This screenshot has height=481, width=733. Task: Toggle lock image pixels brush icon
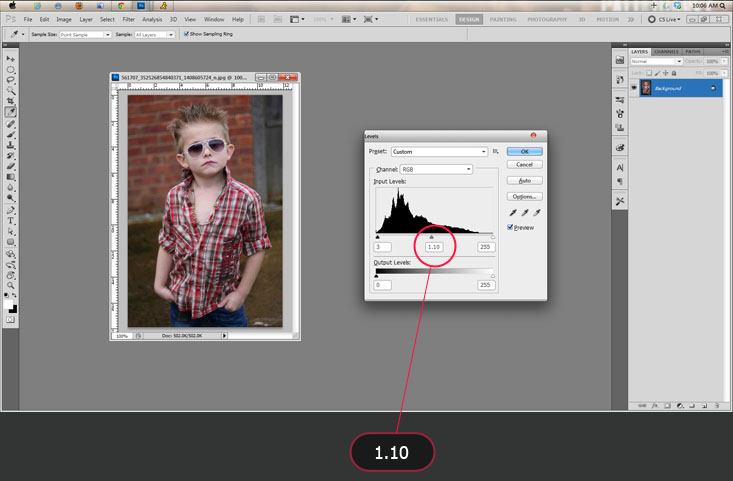coord(657,73)
